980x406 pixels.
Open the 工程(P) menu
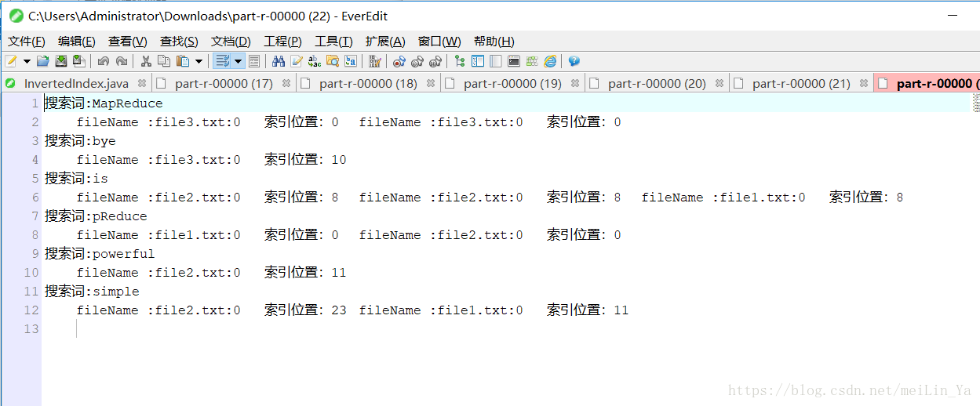pos(283,41)
